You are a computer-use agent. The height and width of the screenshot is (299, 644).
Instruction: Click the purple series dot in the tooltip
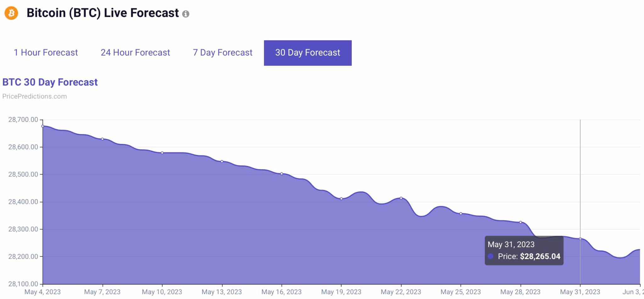point(491,257)
